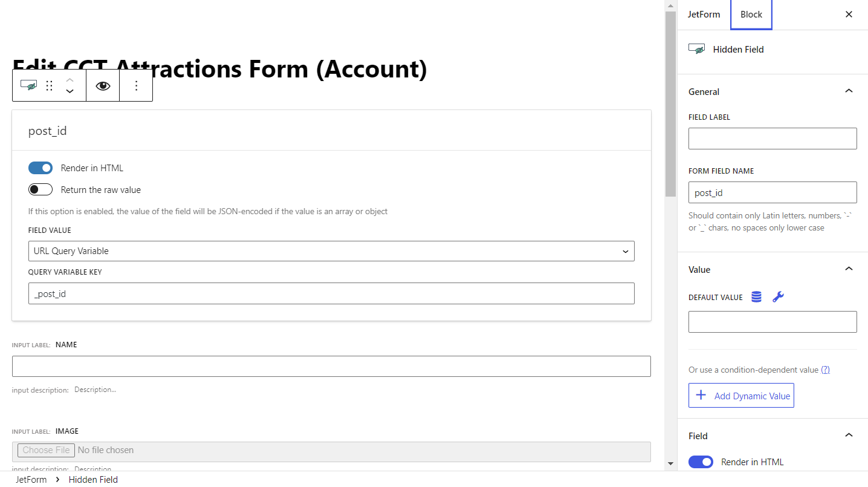Click the database preset icon beside Default Value
Viewport: 868px width, 487px height.
[x=756, y=297]
